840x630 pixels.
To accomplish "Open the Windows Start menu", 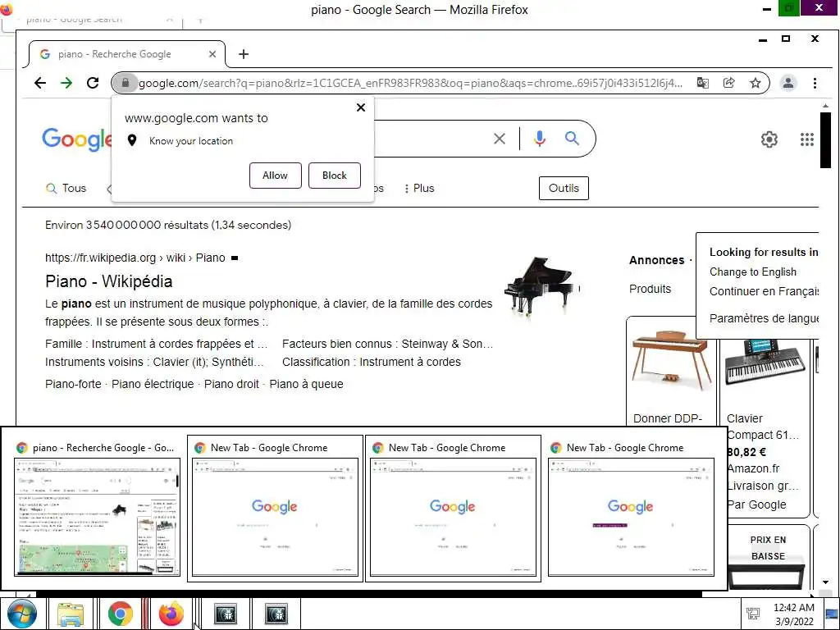I will (x=22, y=614).
